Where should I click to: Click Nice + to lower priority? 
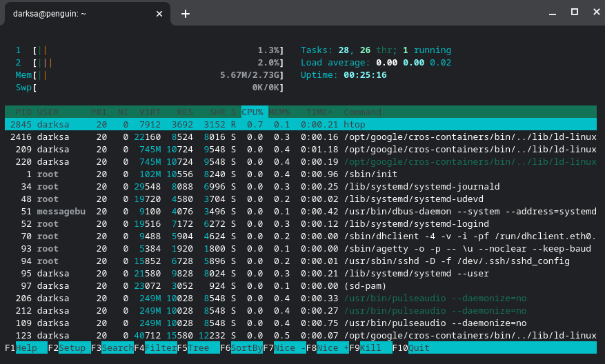333,348
